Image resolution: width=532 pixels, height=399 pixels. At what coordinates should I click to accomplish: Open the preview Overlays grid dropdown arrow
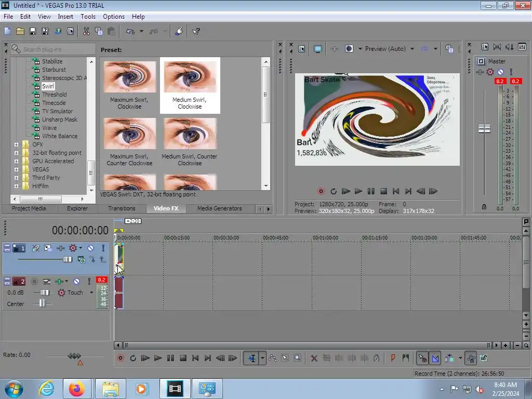(x=435, y=49)
